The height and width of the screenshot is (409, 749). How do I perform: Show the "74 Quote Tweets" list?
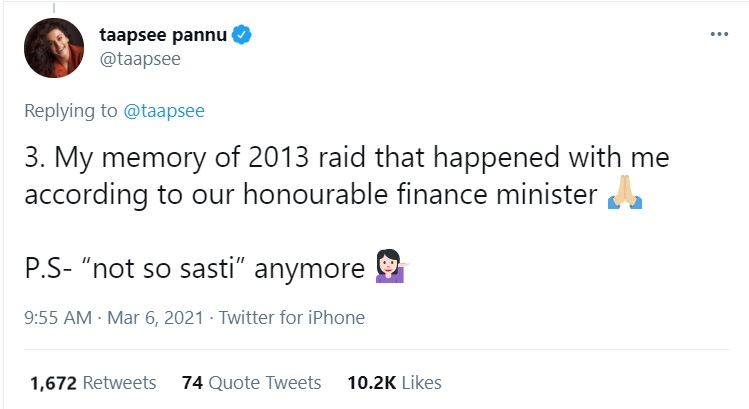pyautogui.click(x=251, y=382)
